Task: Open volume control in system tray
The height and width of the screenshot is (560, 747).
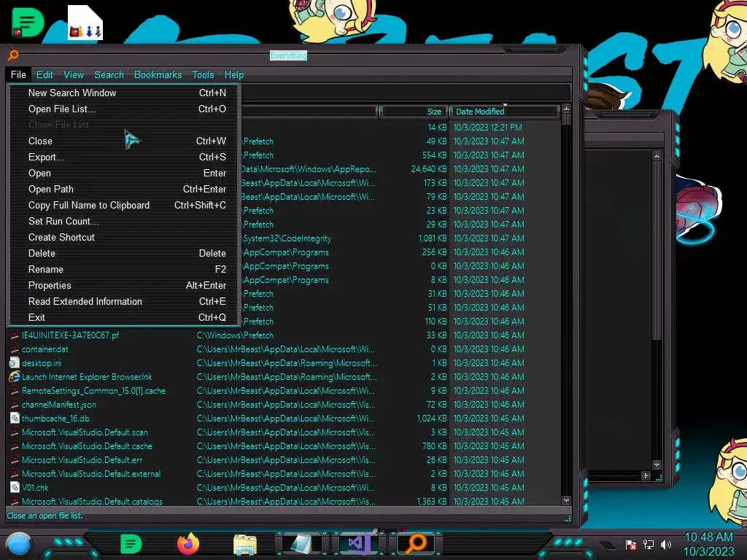Action: (666, 545)
